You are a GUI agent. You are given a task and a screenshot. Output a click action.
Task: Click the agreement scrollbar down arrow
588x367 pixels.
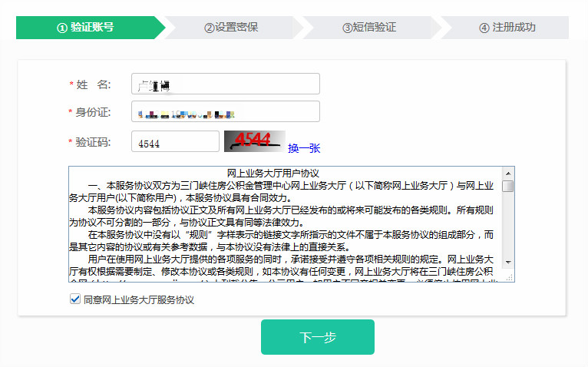[507, 262]
